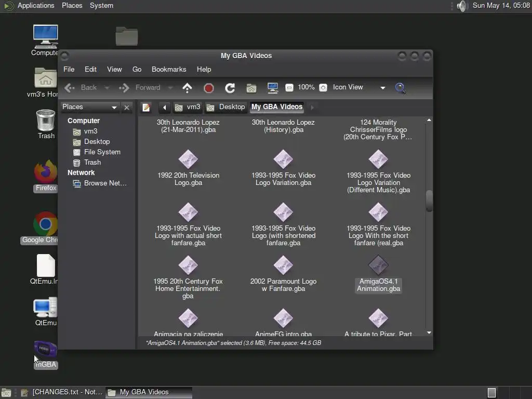Stop loading with red stop icon
Image resolution: width=532 pixels, height=399 pixels.
tap(209, 88)
